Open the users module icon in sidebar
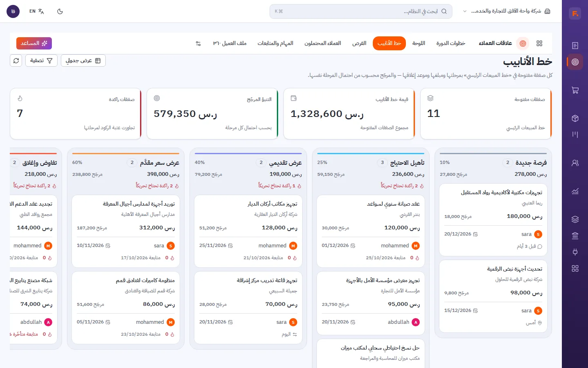This screenshot has height=368, width=588. 575,163
